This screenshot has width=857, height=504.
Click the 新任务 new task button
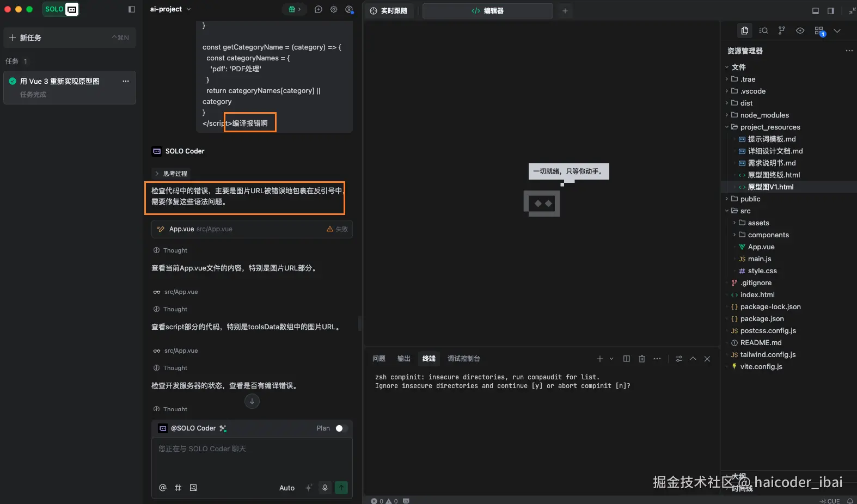coord(70,38)
